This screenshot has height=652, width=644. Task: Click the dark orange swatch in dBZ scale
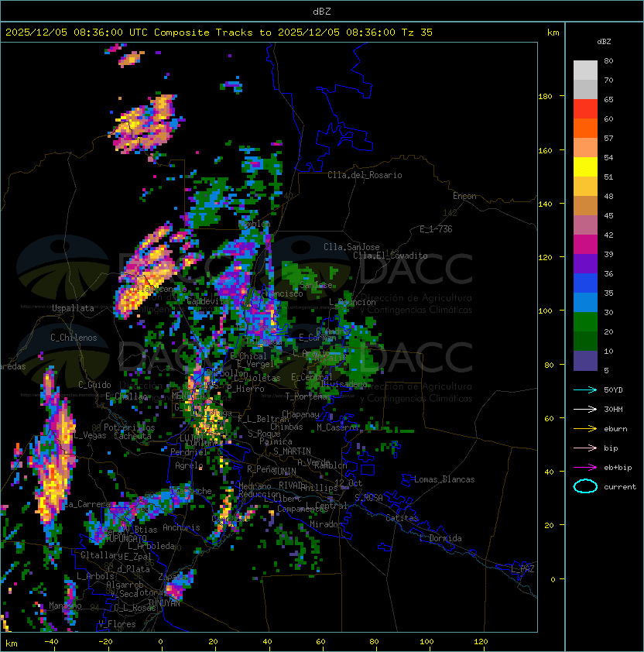click(x=585, y=129)
